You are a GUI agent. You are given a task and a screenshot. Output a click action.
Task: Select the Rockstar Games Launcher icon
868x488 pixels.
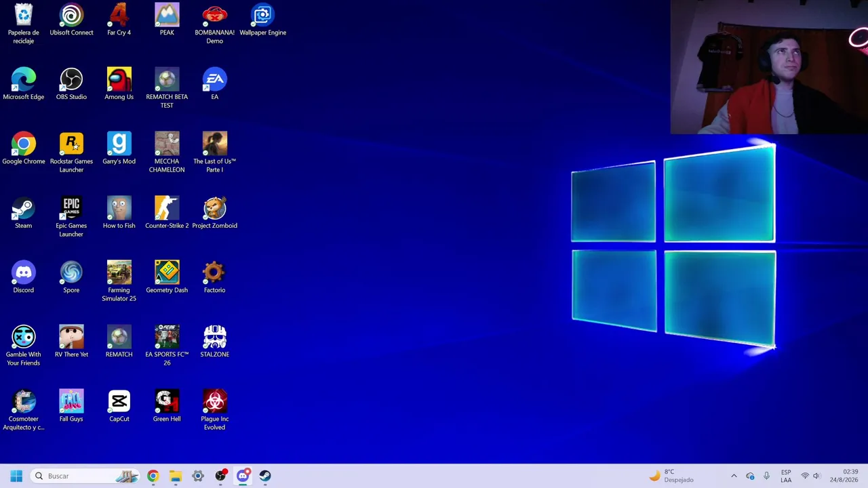71,152
